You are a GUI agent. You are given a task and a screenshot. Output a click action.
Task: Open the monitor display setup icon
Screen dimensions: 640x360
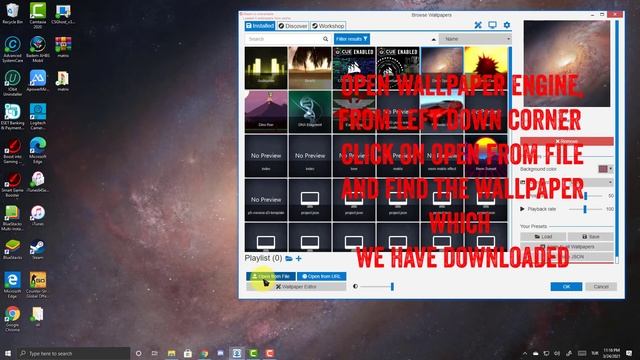493,25
